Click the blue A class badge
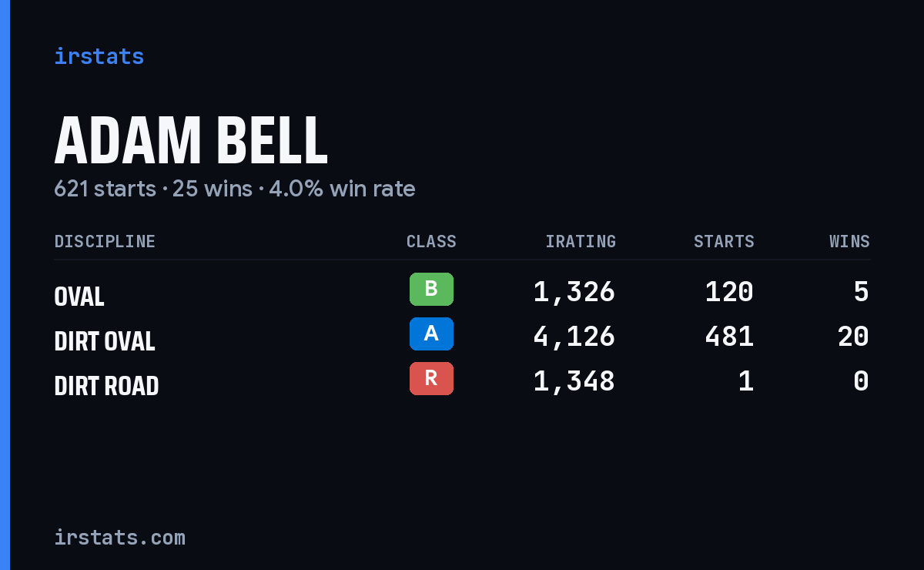Image resolution: width=924 pixels, height=570 pixels. [431, 334]
